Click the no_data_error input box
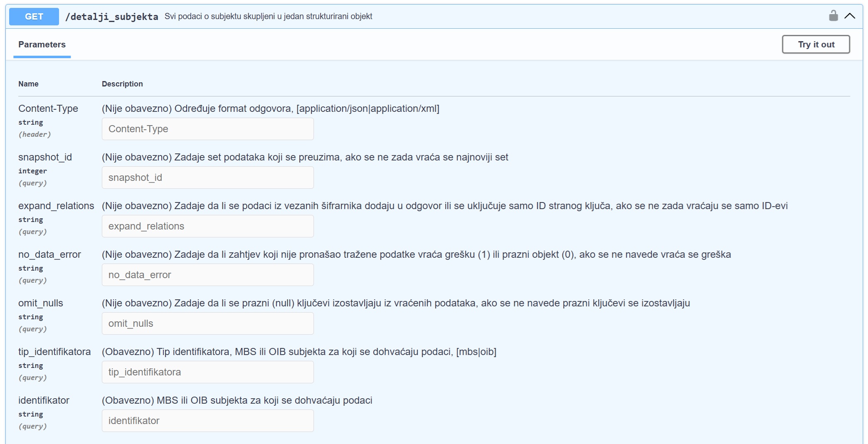Viewport: 868px width, 444px height. pyautogui.click(x=207, y=275)
